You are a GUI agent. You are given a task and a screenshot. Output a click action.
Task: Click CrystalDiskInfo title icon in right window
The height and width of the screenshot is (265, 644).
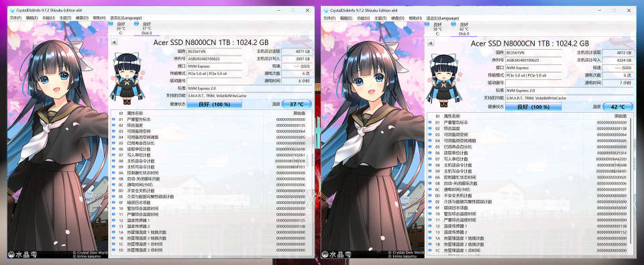(326, 10)
